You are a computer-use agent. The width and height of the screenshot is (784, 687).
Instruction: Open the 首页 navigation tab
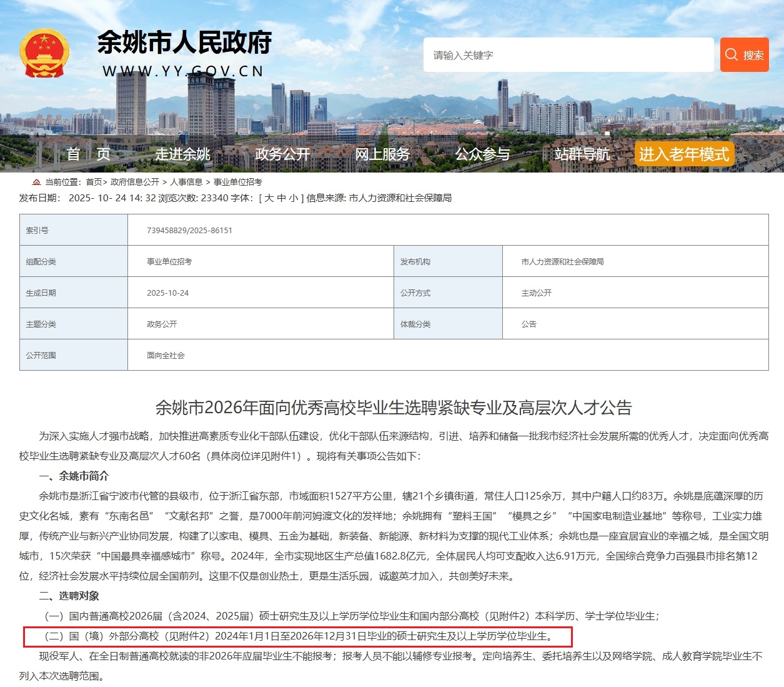[x=89, y=154]
